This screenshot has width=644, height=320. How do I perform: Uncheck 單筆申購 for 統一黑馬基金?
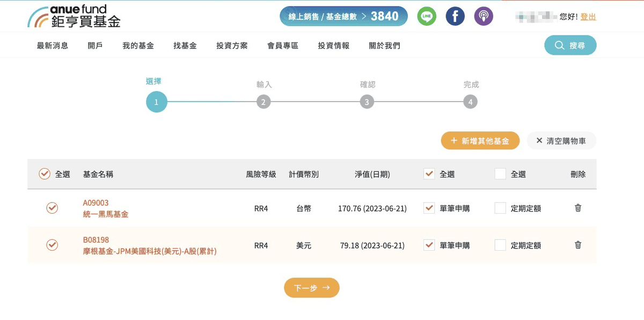[x=429, y=208]
